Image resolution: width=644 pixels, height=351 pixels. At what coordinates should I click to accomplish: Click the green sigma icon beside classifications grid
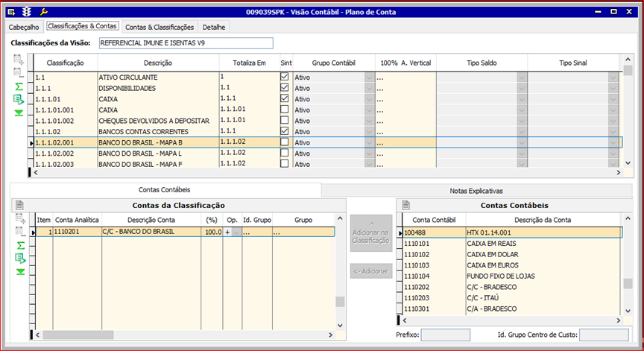[19, 87]
